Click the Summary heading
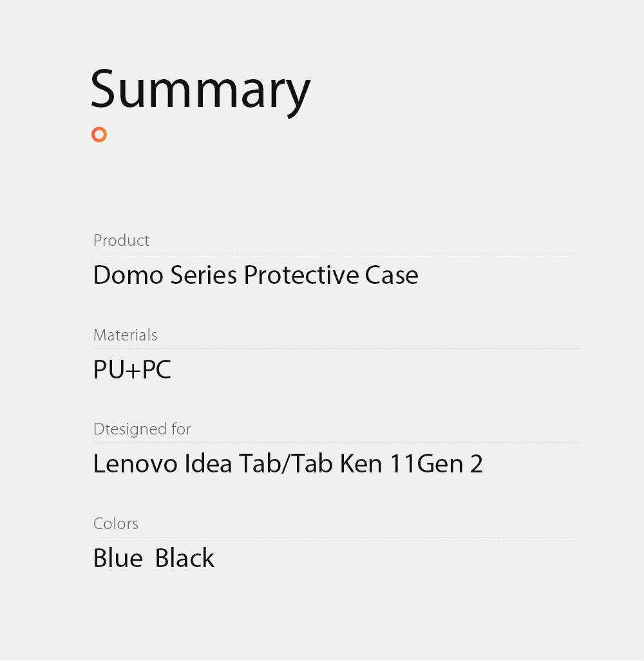Viewport: 644px width, 661px height. (x=200, y=89)
